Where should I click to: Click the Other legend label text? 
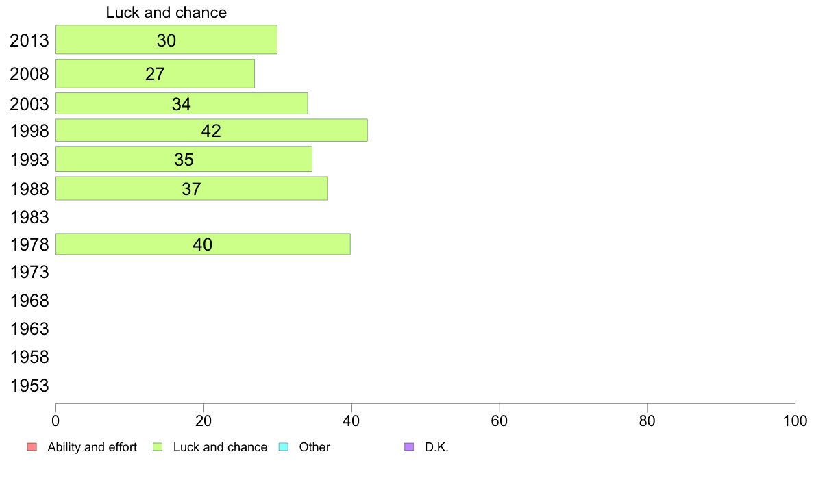[x=314, y=447]
